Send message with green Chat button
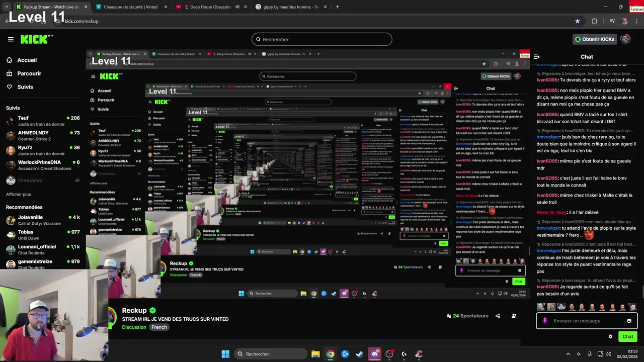The width and height of the screenshot is (644, 362). point(627,337)
